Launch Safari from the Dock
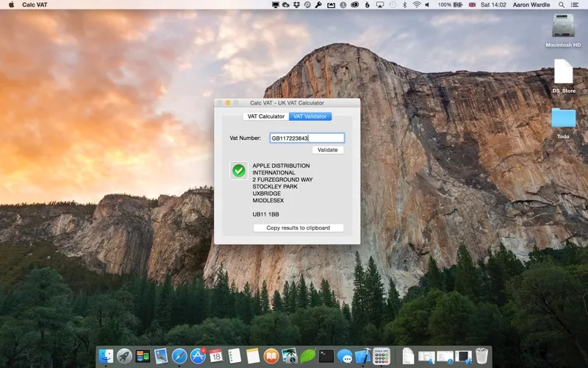This screenshot has height=368, width=588. point(179,355)
